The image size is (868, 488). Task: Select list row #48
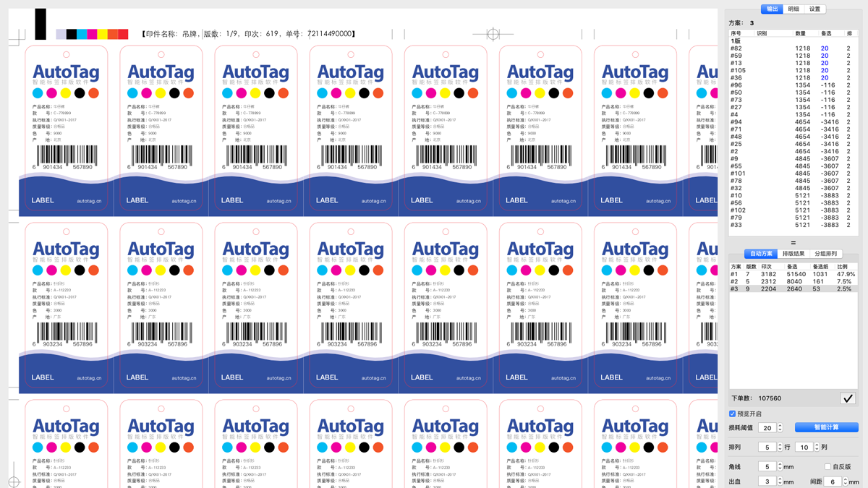(793, 137)
